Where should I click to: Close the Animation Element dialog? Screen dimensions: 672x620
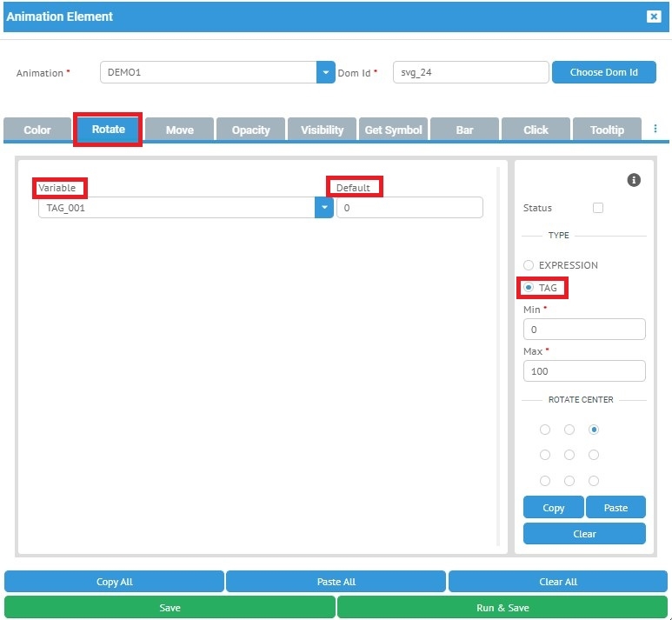[653, 17]
